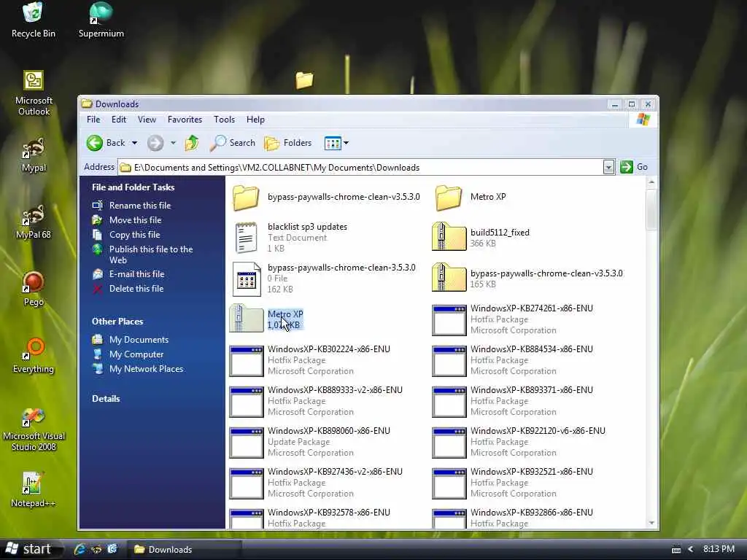The height and width of the screenshot is (560, 747).
Task: Select WindowsXP-KB927436-v2-x86-ENU hotfix icon
Action: [247, 484]
